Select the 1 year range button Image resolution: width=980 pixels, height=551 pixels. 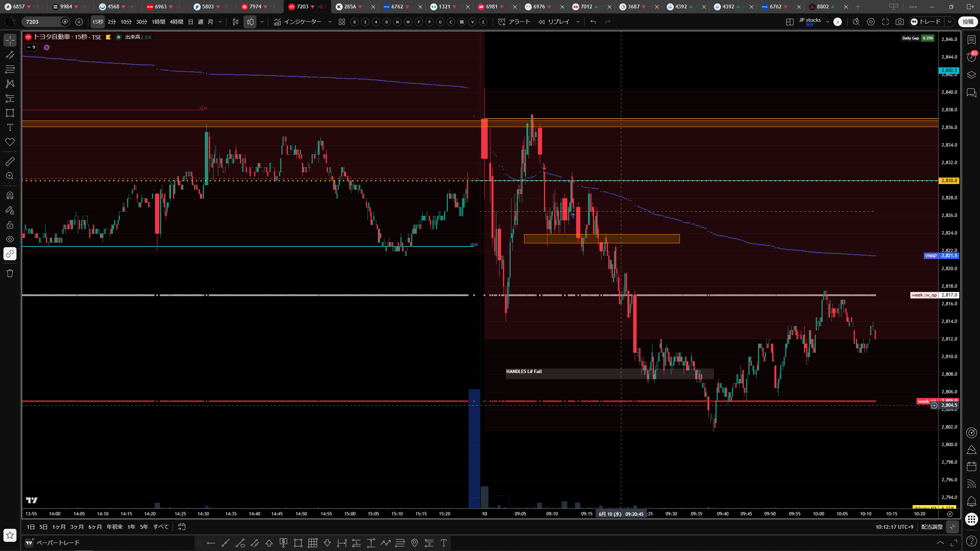(x=131, y=527)
